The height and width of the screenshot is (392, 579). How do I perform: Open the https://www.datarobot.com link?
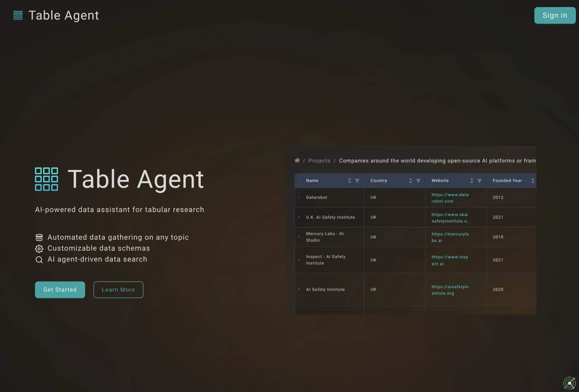point(450,198)
